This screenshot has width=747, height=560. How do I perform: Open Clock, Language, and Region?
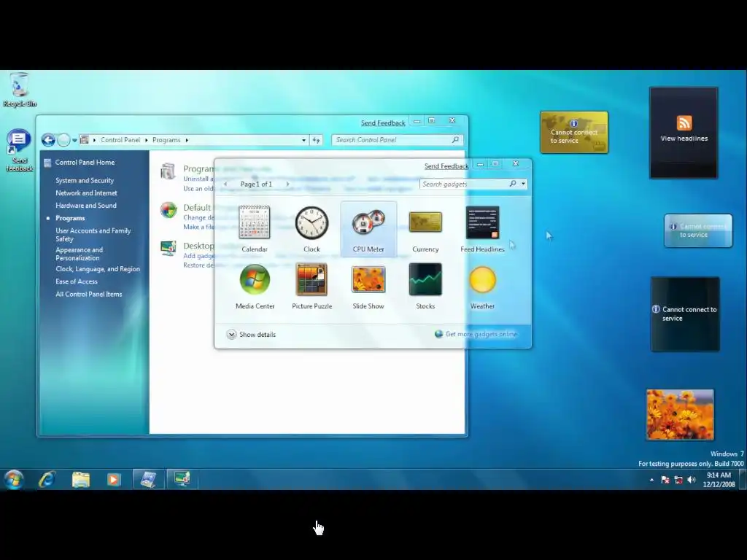(x=98, y=269)
